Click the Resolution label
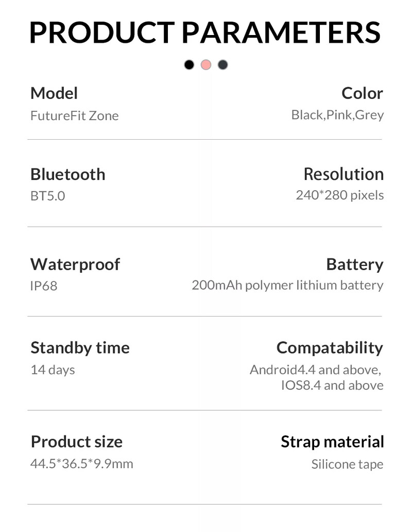Image resolution: width=412 pixels, height=532 pixels. 344,174
